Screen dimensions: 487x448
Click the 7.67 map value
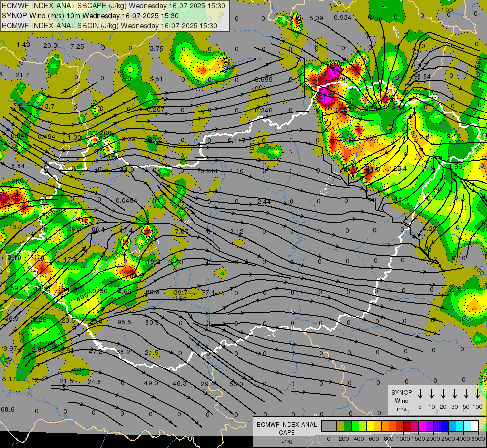pyautogui.click(x=182, y=231)
